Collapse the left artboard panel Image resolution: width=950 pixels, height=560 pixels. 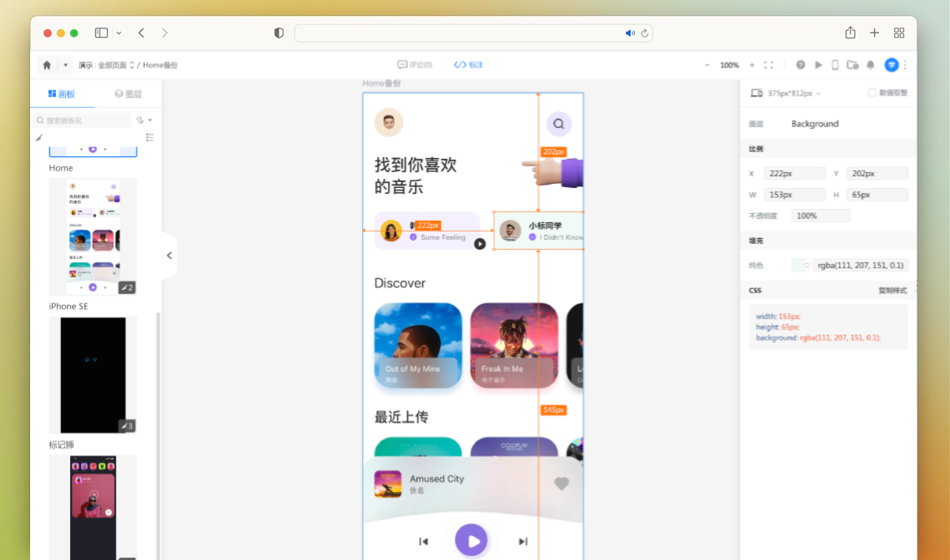click(x=170, y=256)
